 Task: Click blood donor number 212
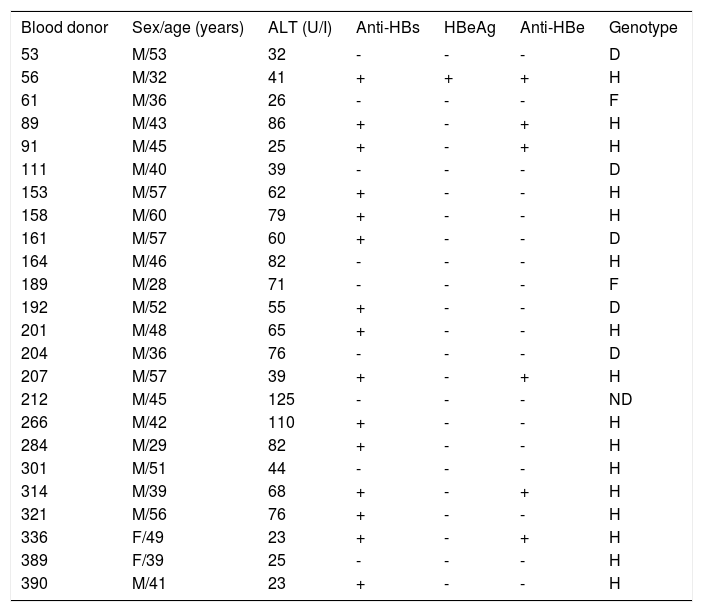[x=34, y=400]
